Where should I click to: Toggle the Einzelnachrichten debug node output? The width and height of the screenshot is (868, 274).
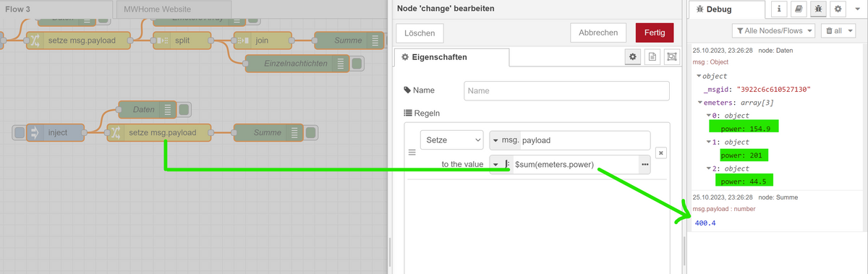coord(357,64)
